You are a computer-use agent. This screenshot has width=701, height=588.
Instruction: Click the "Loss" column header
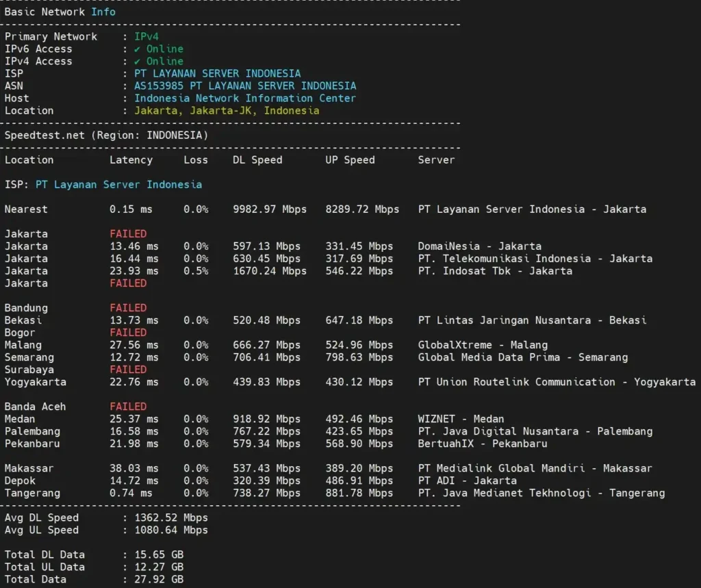click(196, 160)
